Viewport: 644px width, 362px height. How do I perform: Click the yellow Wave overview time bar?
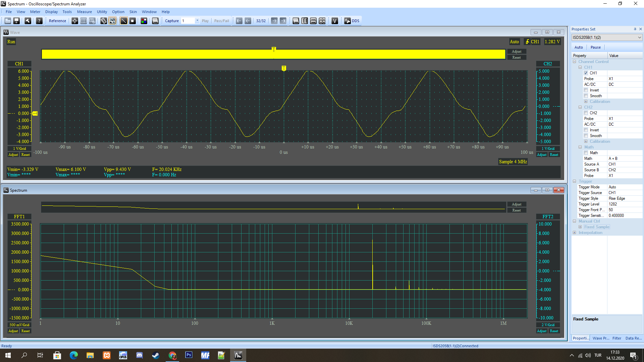[273, 54]
